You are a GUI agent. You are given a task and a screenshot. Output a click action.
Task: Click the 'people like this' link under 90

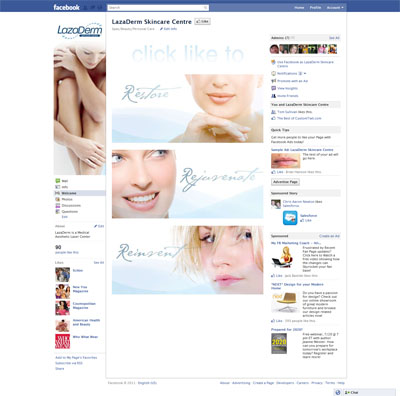click(67, 253)
